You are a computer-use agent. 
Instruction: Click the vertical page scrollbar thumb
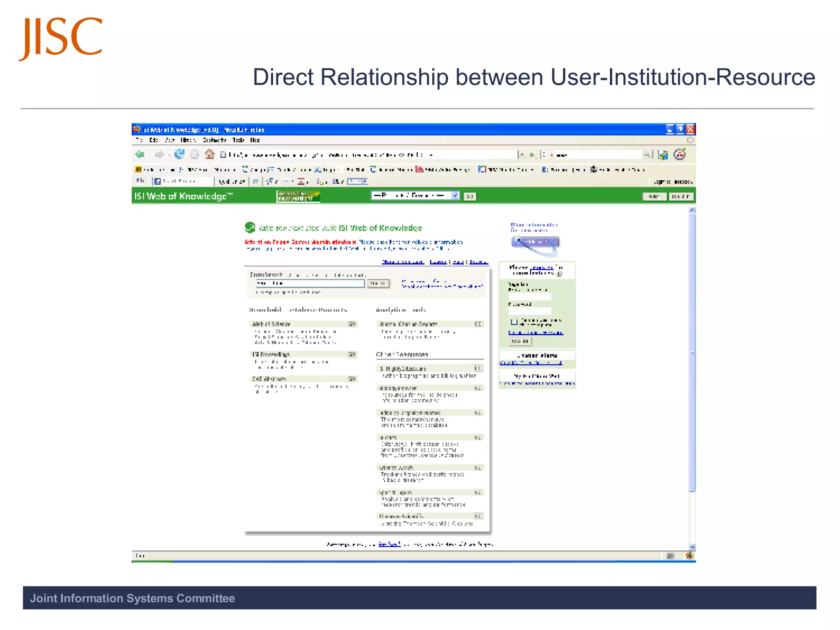pos(692,353)
